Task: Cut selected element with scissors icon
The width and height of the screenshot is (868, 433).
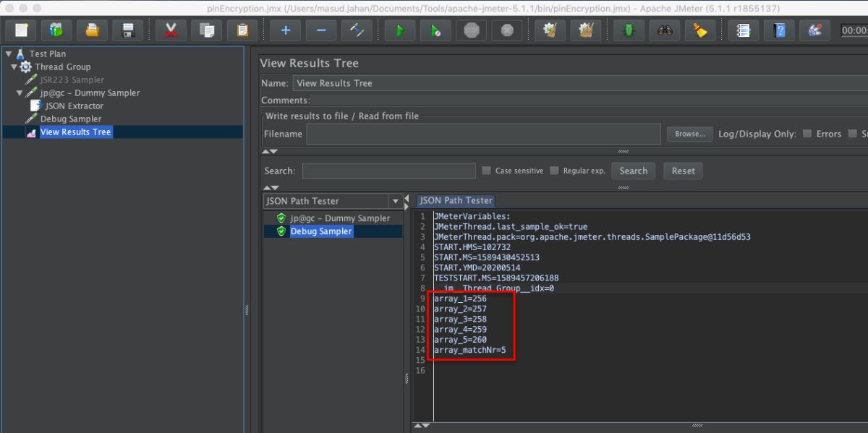Action: pyautogui.click(x=171, y=30)
